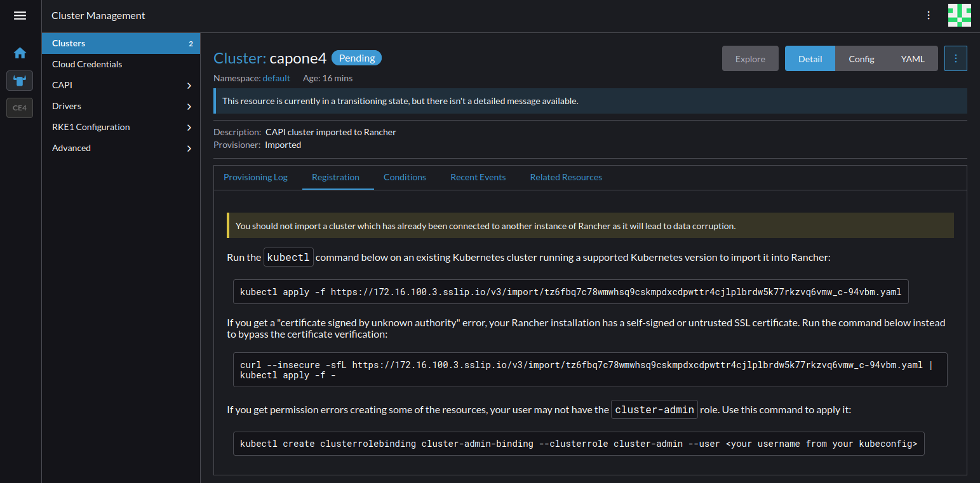
Task: Open the hamburger navigation menu
Action: 20,16
